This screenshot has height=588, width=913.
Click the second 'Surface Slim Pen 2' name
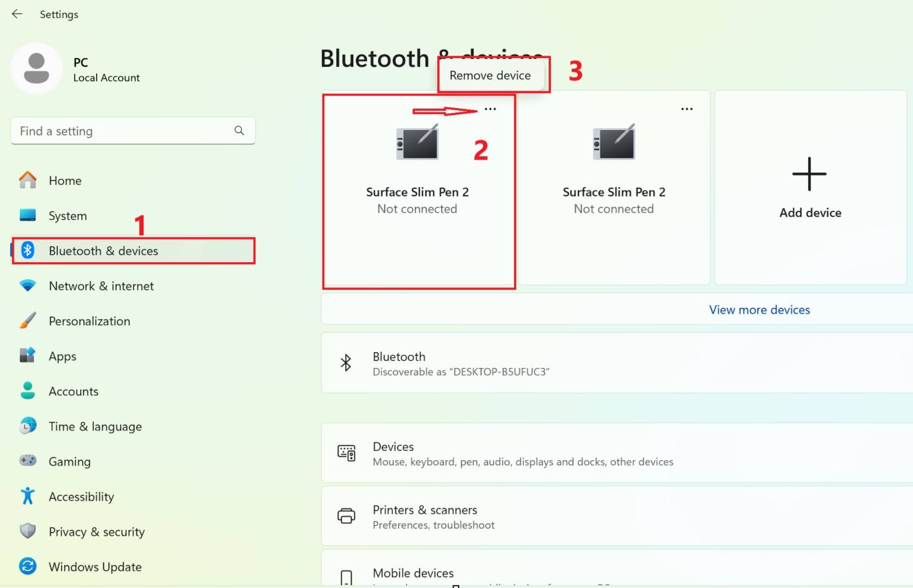[x=614, y=192]
